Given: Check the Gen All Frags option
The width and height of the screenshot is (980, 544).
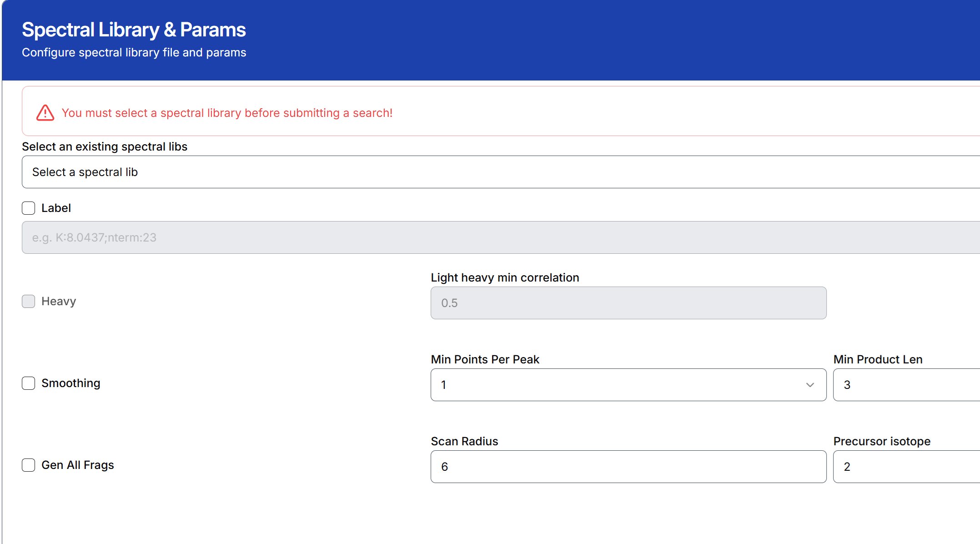Looking at the screenshot, I should (x=29, y=465).
